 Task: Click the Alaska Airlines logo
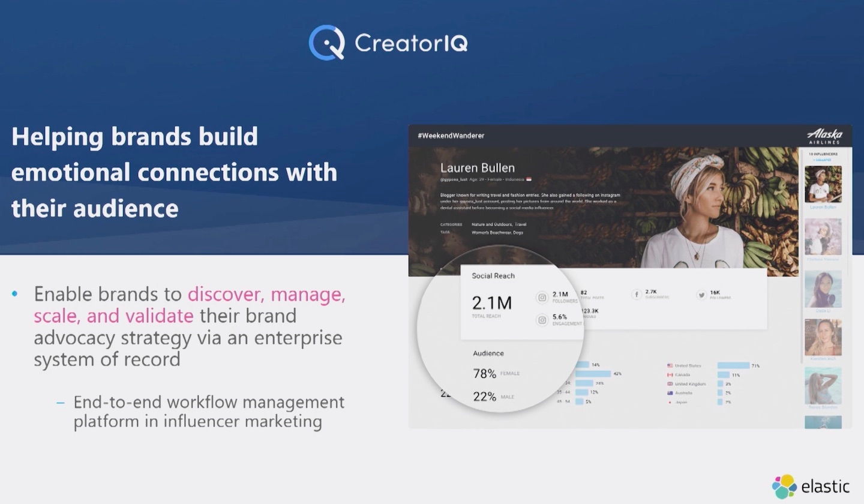point(825,136)
